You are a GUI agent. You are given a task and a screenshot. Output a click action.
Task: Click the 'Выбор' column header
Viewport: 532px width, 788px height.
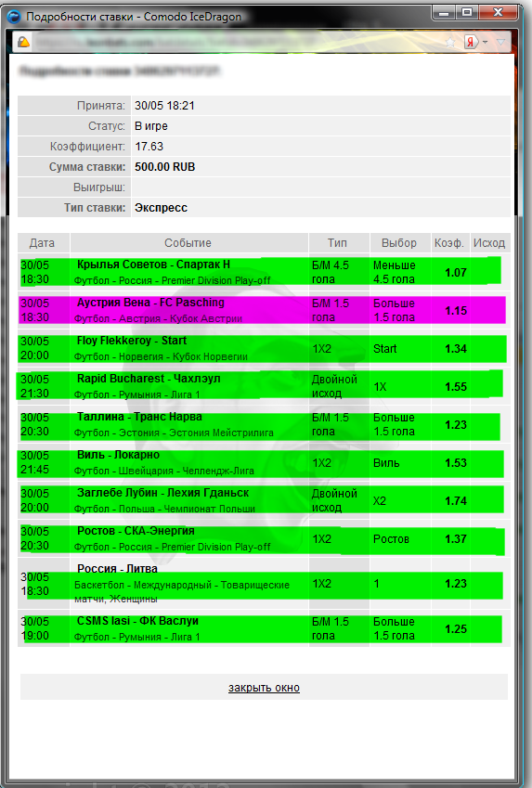399,243
